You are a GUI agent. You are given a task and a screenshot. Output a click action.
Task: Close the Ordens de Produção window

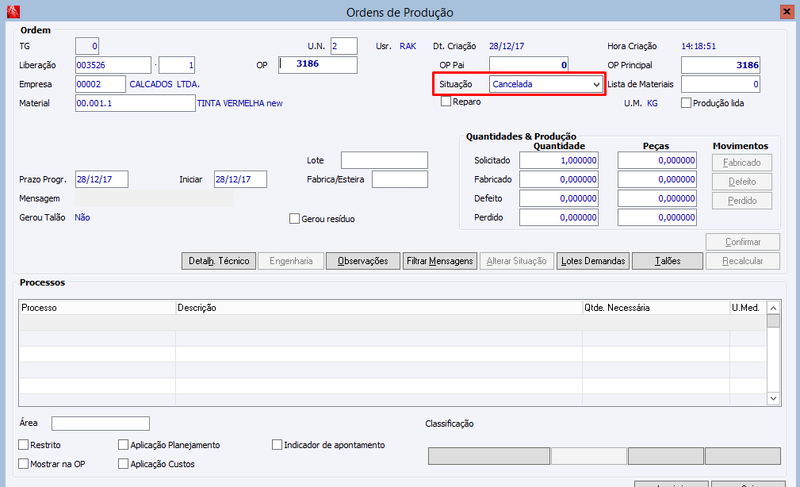[786, 11]
